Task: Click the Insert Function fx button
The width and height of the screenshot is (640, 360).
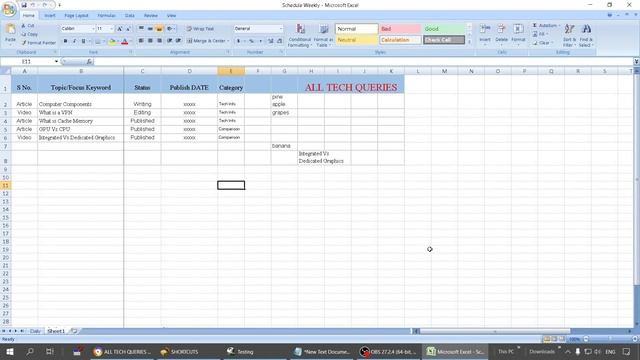Action: [x=89, y=61]
